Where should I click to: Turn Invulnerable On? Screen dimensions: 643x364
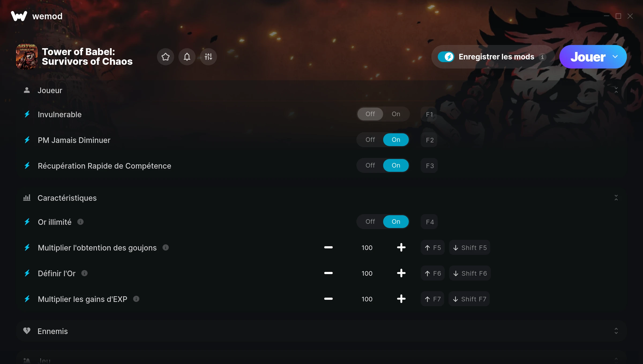coord(396,114)
